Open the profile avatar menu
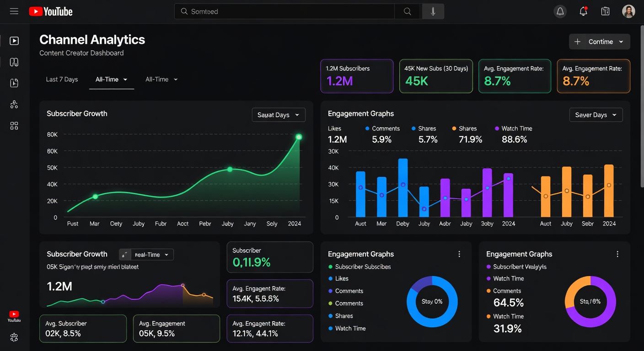The image size is (644, 351). click(628, 11)
